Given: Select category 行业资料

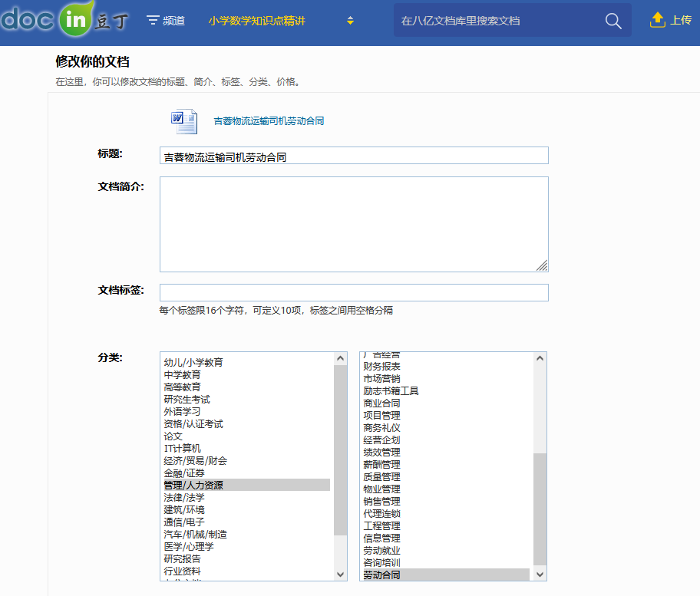Looking at the screenshot, I should [247, 571].
